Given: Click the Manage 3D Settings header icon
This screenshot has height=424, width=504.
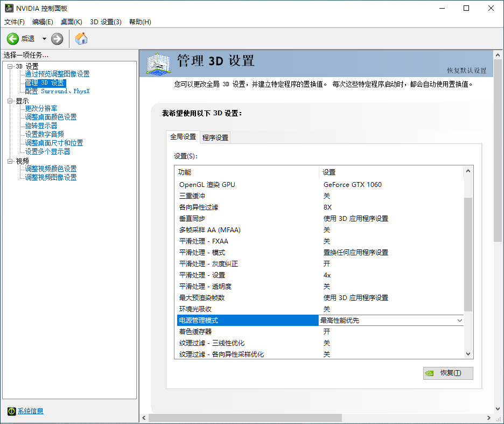Looking at the screenshot, I should [x=158, y=64].
